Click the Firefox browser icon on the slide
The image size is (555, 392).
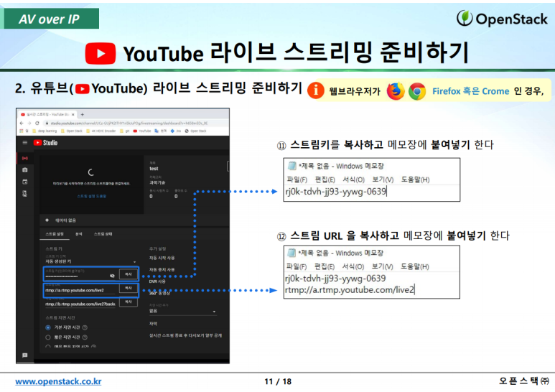click(396, 91)
